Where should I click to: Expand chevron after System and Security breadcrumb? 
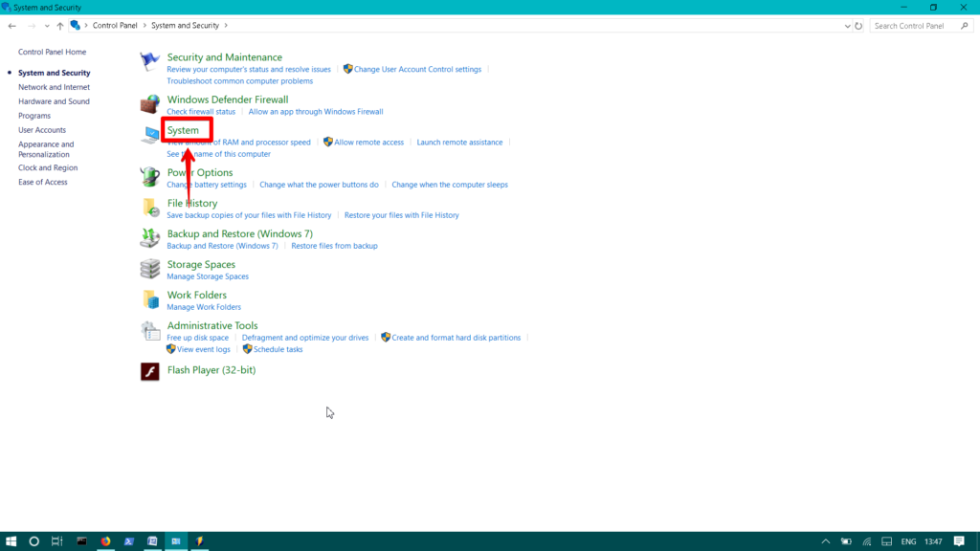coord(226,26)
